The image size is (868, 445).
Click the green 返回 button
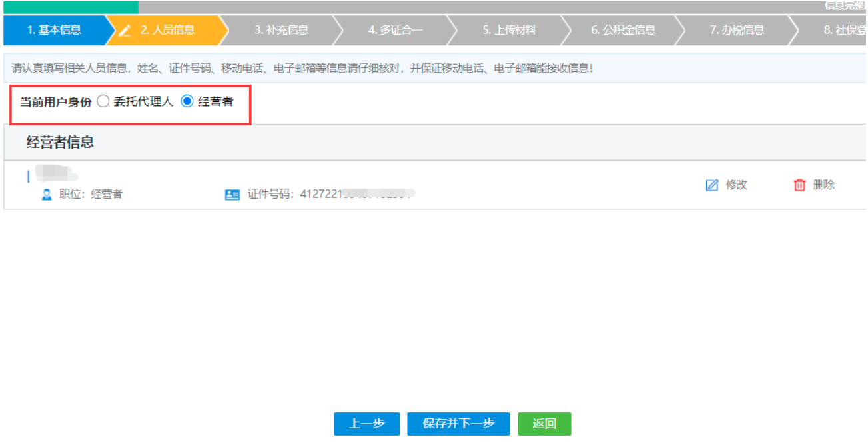544,424
